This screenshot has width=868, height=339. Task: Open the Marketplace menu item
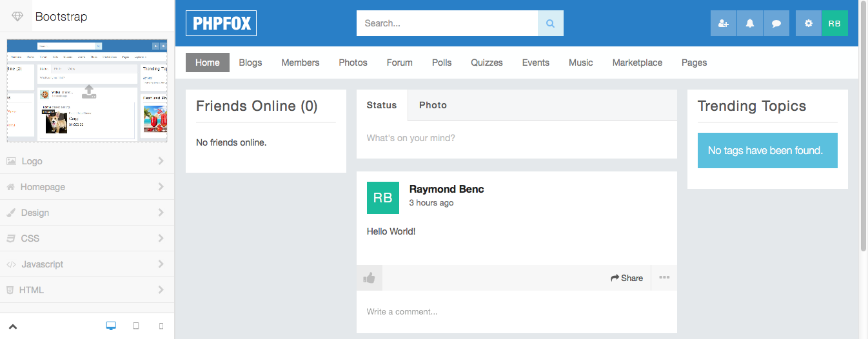pos(637,63)
